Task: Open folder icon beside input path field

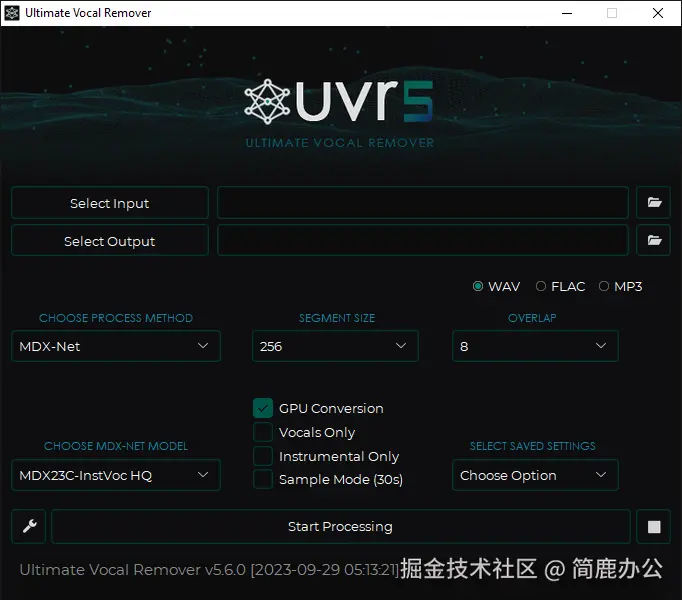Action: tap(653, 202)
